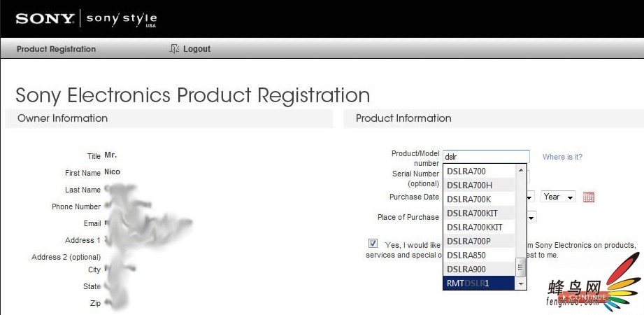Click the first name value Nico
This screenshot has width=644, height=315.
point(112,172)
